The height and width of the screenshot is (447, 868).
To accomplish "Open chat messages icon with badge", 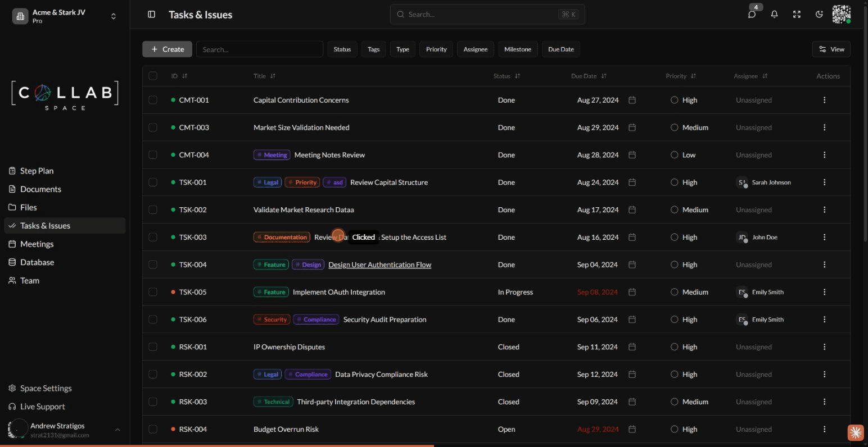I will coord(752,15).
